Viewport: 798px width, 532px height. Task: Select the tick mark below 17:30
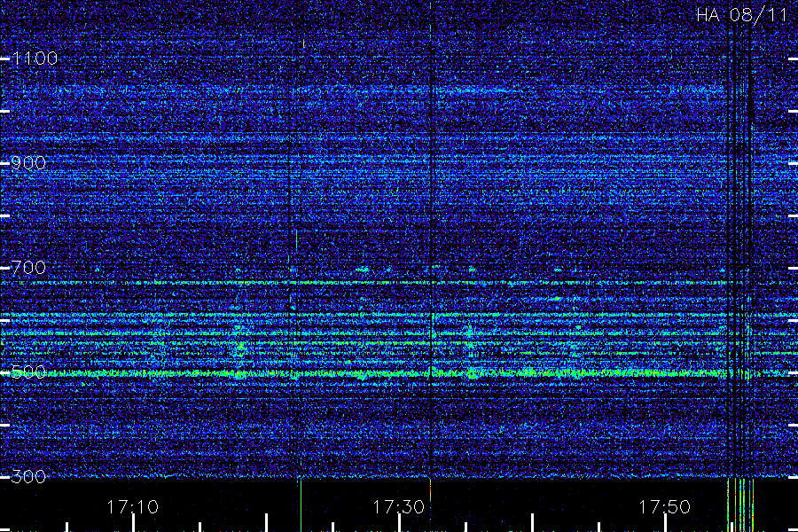point(400,523)
